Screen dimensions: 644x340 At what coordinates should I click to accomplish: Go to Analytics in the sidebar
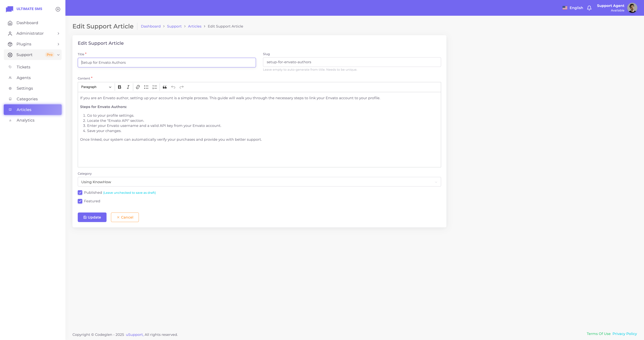26,120
